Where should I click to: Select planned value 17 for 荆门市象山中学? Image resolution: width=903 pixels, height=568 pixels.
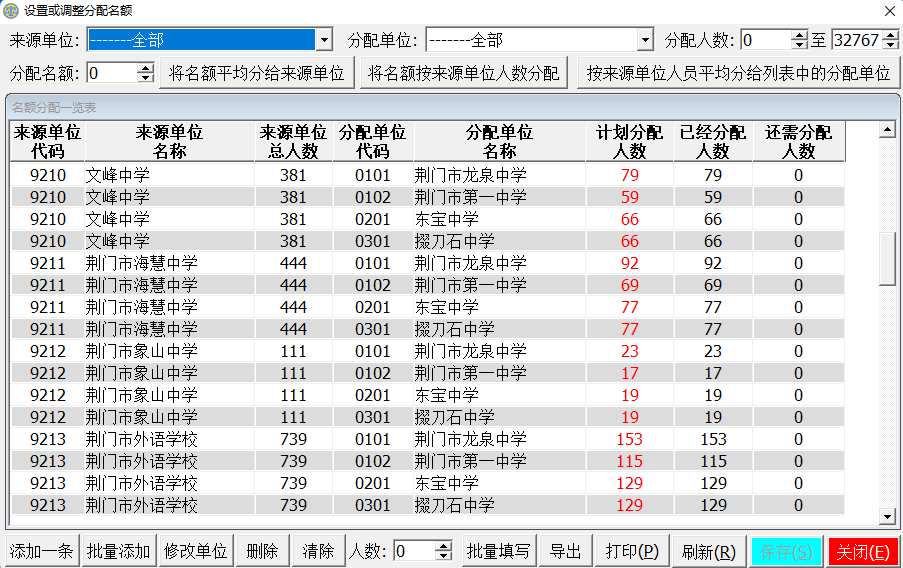point(629,373)
